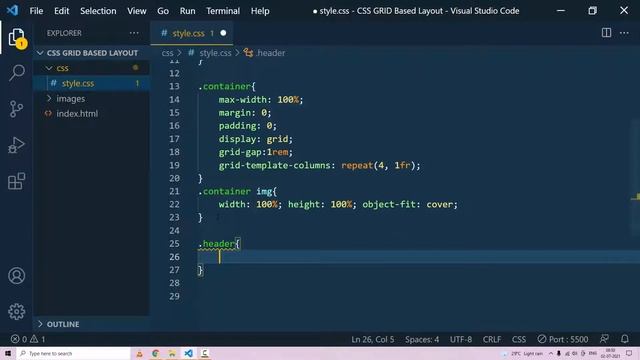Click the taskbar clock
This screenshot has height=360, width=640.
pyautogui.click(x=610, y=353)
